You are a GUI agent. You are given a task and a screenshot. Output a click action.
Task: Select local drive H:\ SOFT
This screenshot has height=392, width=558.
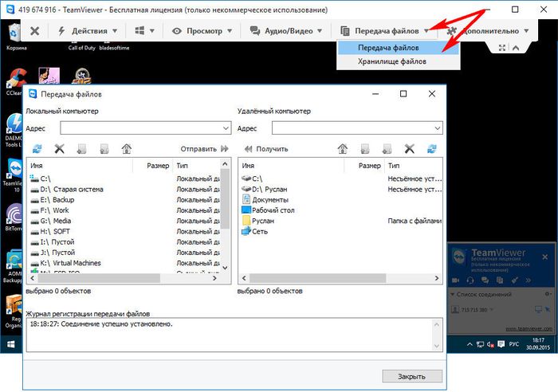pyautogui.click(x=50, y=231)
